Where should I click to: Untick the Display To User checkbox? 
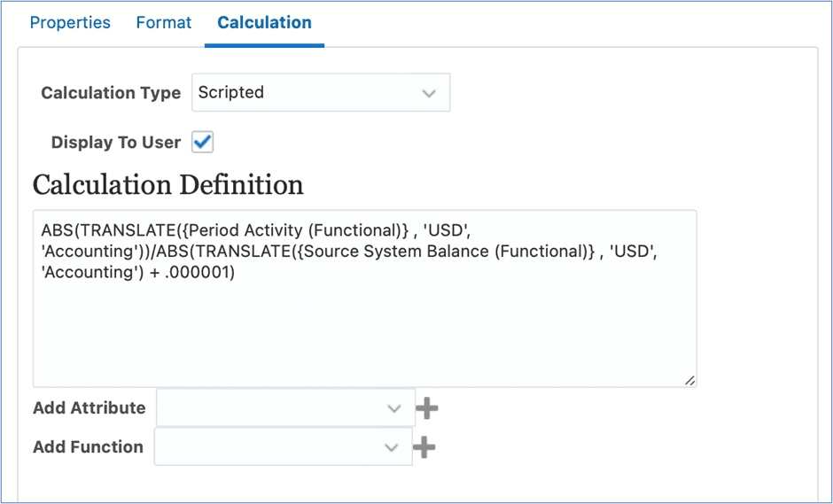pyautogui.click(x=202, y=143)
